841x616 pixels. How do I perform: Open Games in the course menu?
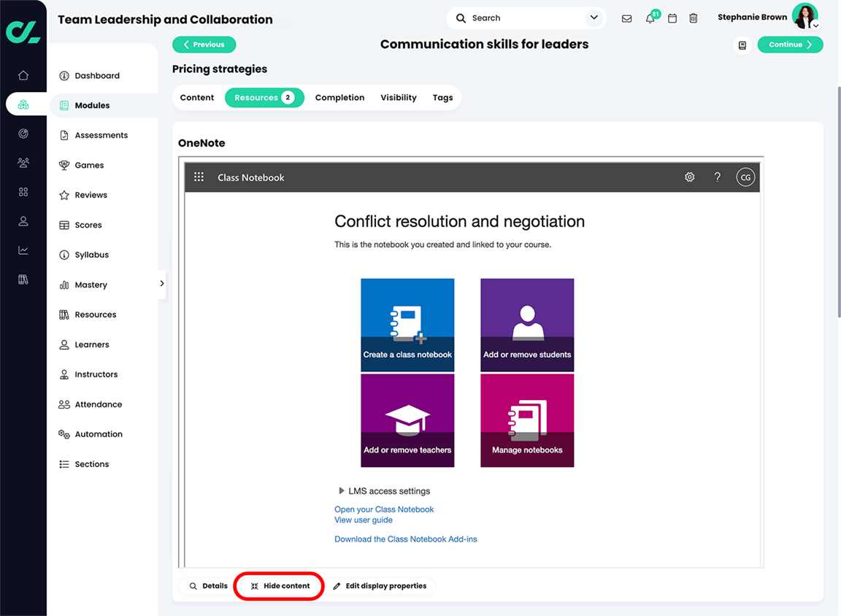[x=104, y=165]
